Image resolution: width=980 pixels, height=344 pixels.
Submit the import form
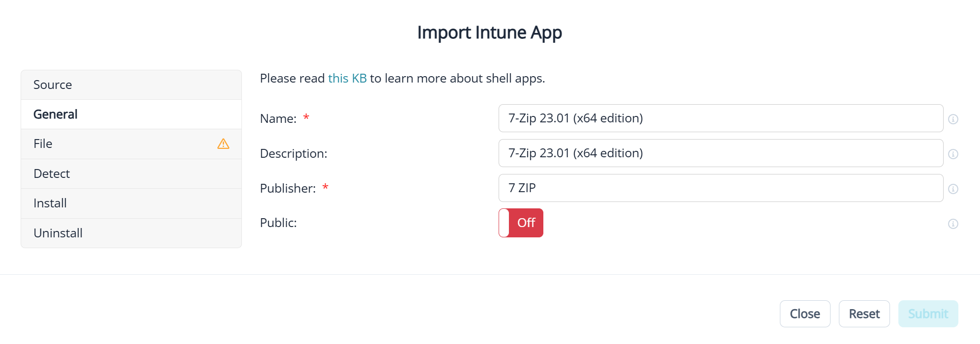click(x=928, y=314)
